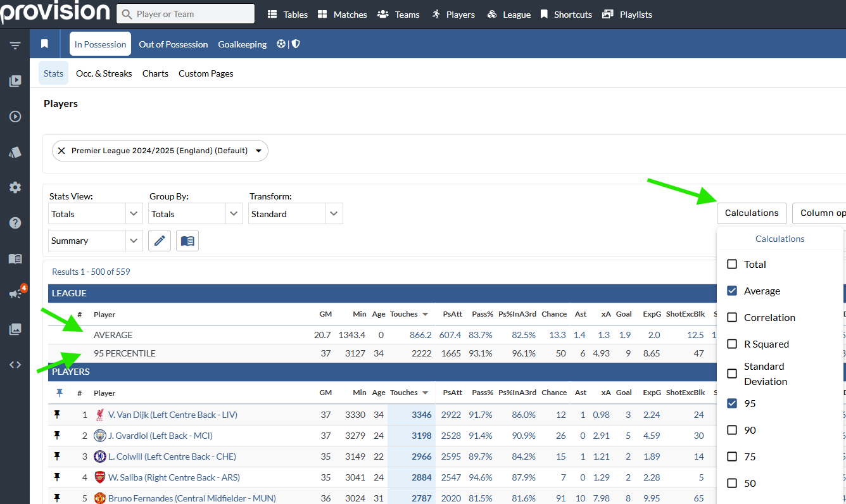Click the book button next to the pencil

187,241
